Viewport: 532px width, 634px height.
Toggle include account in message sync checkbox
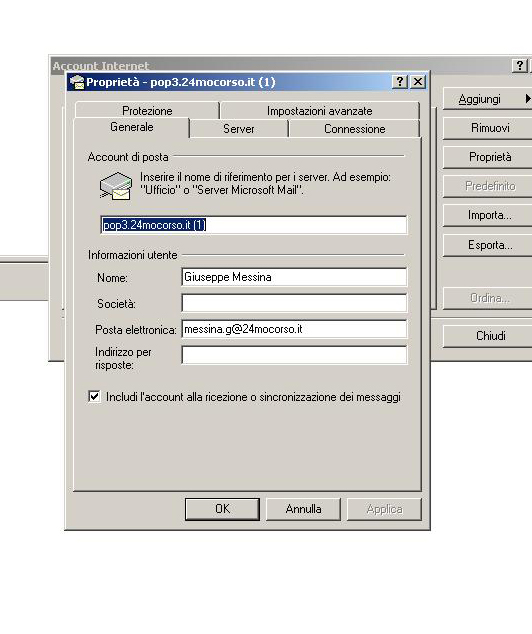pyautogui.click(x=94, y=397)
